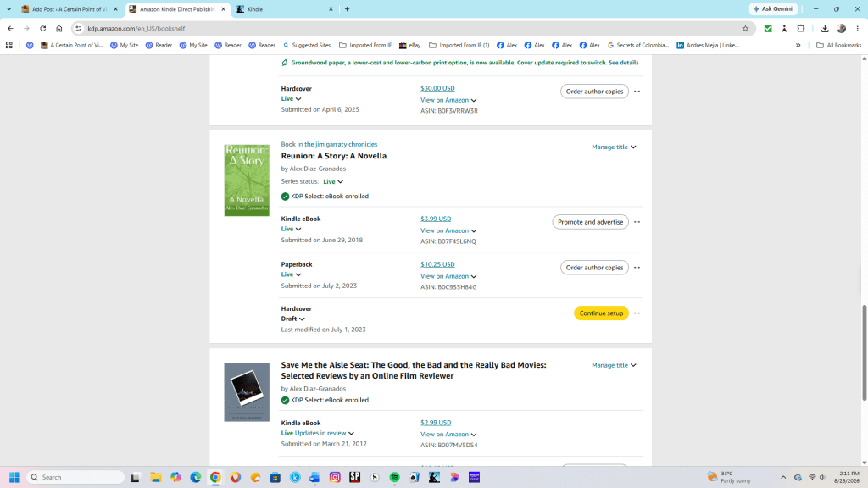
Task: Launch Microsoft Edge from the taskbar
Action: (196, 477)
